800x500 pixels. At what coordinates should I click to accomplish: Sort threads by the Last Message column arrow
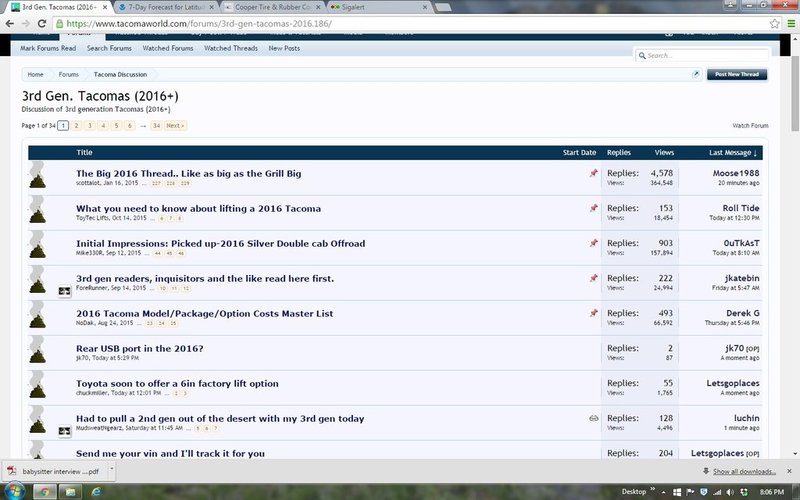click(755, 153)
